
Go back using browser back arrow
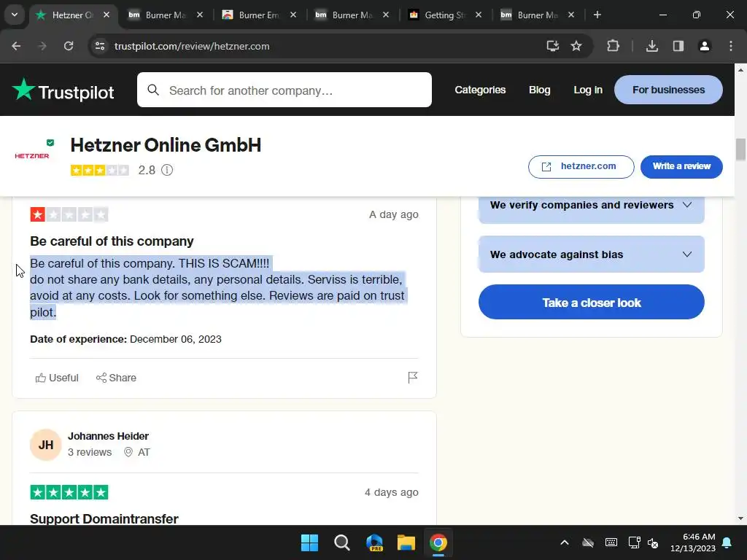click(x=16, y=46)
